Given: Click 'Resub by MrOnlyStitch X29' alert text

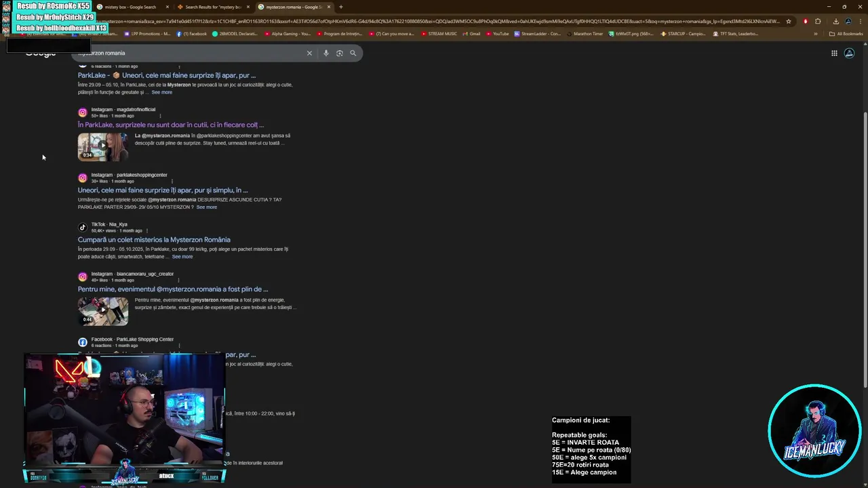Looking at the screenshot, I should tap(55, 17).
